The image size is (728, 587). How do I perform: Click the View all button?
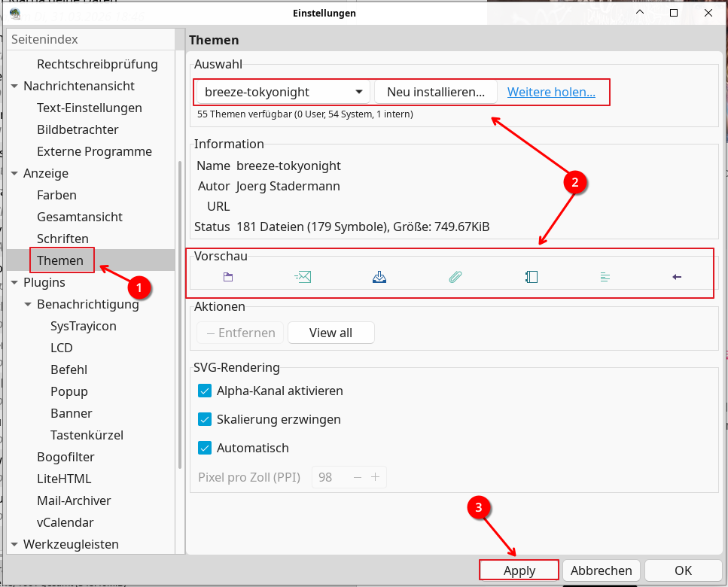(x=330, y=333)
